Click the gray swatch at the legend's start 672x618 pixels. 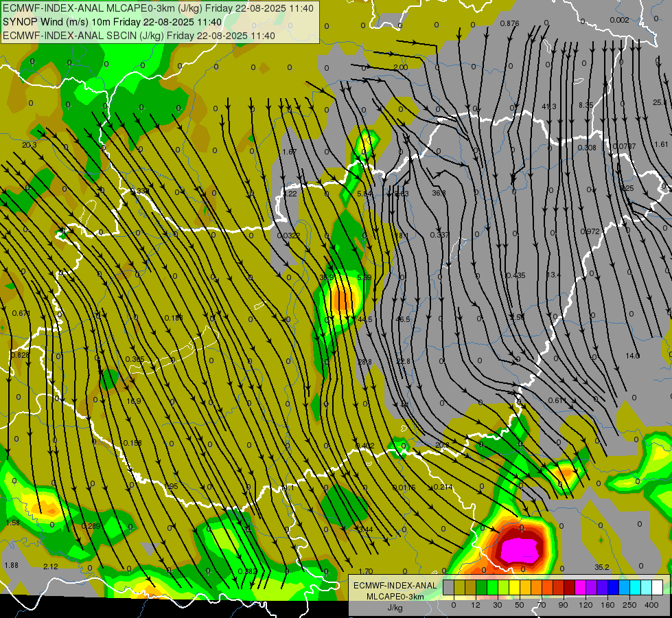448,587
